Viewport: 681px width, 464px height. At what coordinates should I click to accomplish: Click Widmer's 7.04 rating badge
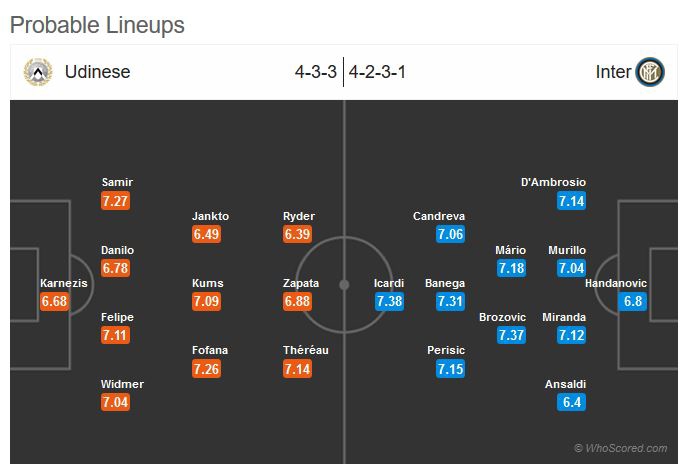pyautogui.click(x=116, y=402)
